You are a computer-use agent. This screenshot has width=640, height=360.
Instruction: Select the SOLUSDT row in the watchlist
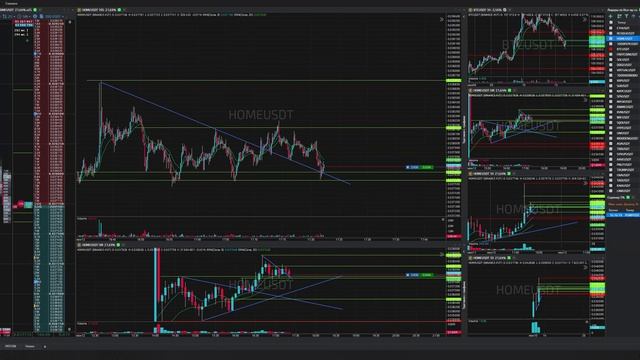pyautogui.click(x=623, y=60)
